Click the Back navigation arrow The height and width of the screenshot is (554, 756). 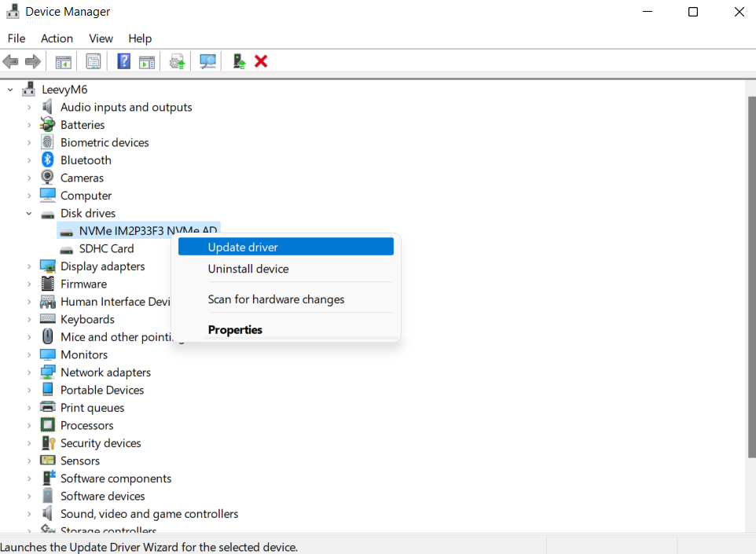tap(10, 61)
